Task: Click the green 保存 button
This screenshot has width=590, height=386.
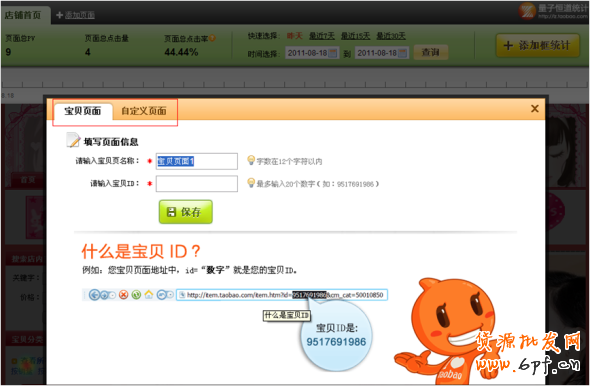Action: [186, 212]
